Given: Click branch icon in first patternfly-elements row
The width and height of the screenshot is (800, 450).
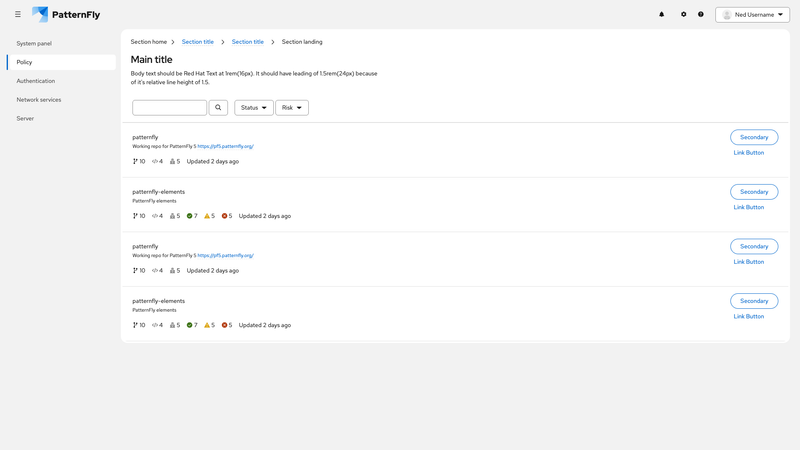Looking at the screenshot, I should click(x=135, y=216).
